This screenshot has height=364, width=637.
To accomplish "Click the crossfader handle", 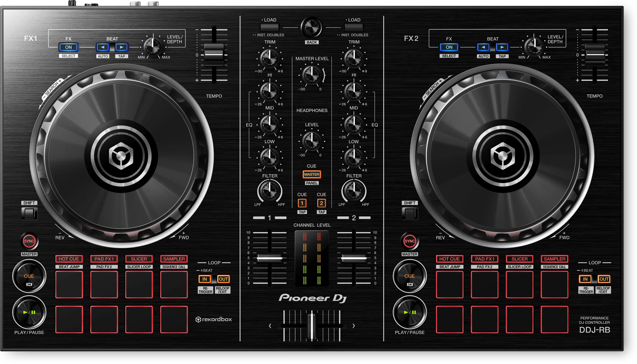I will (x=312, y=326).
